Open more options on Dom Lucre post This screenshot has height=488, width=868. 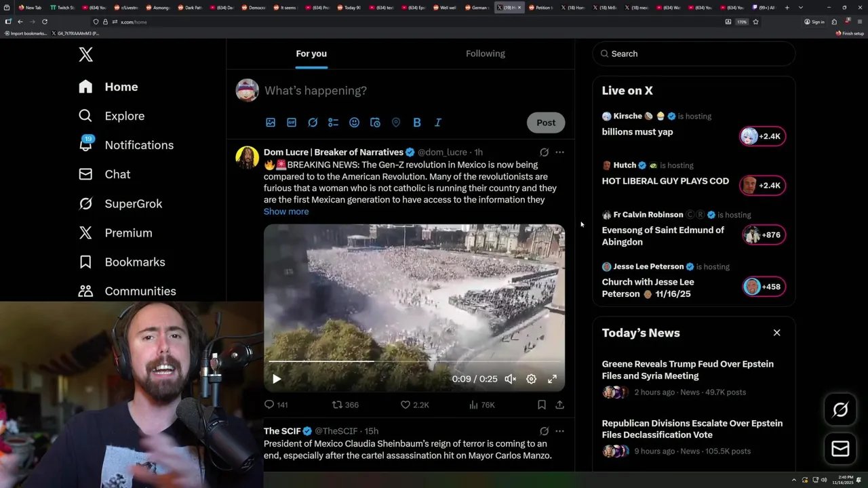point(559,152)
